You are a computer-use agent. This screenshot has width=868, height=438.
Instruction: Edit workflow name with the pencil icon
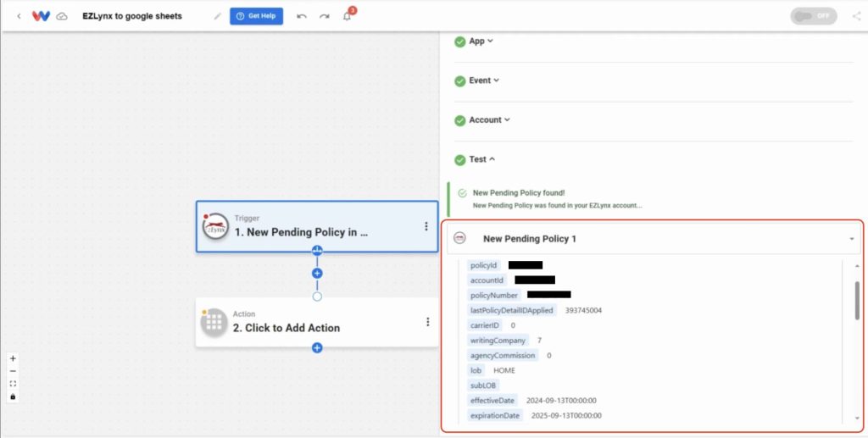coord(218,16)
